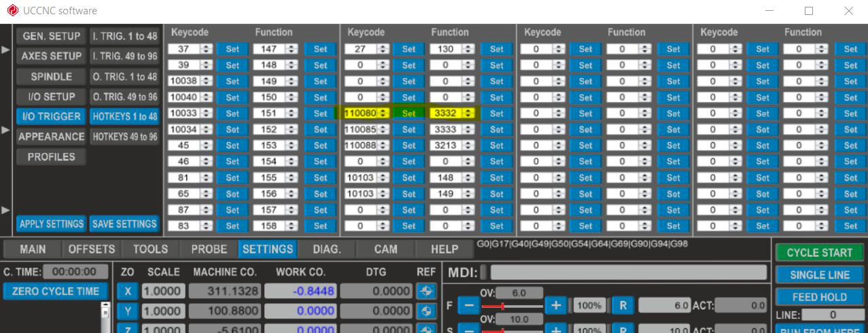Open the TOOLS tab

(150, 249)
